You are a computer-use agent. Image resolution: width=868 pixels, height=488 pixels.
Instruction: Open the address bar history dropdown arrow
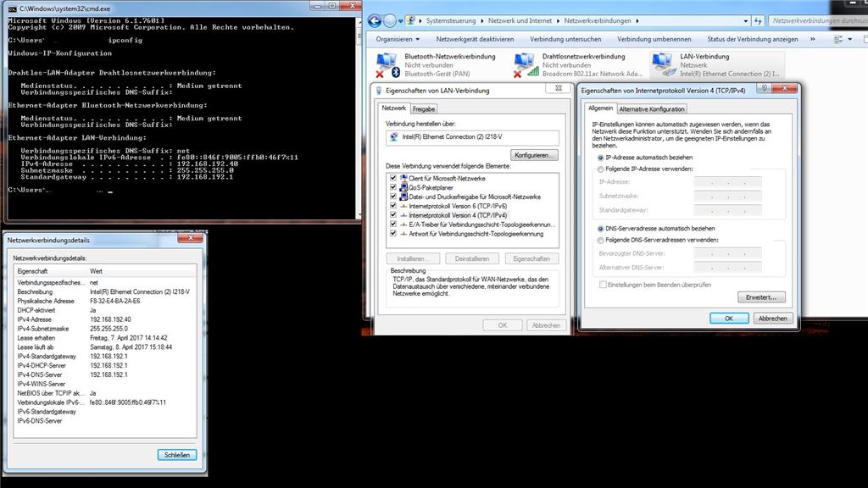point(746,21)
